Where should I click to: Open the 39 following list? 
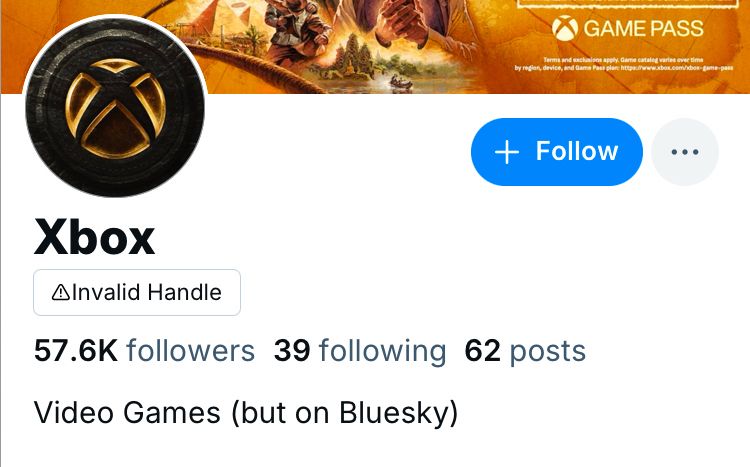click(x=360, y=352)
